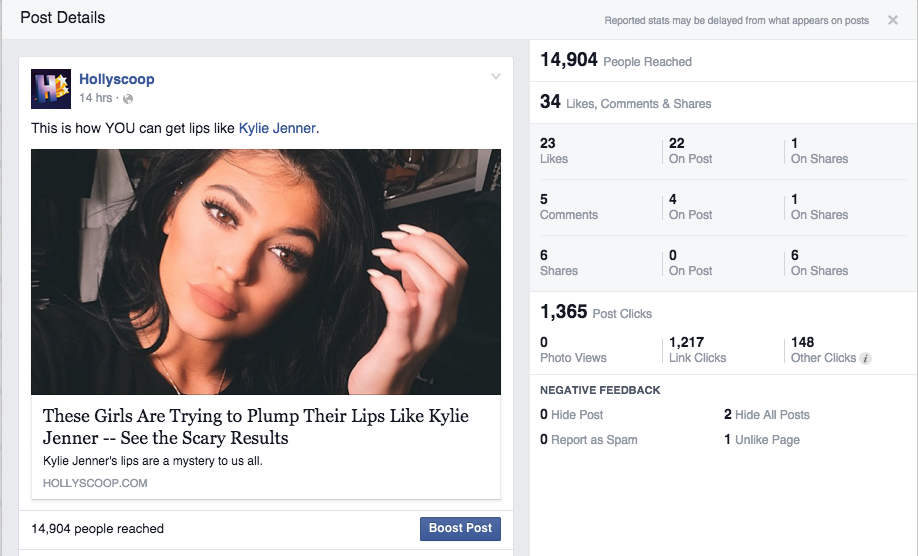The width and height of the screenshot is (918, 556).
Task: Click the 'Kylie Jenner's lips are a mystery' description
Action: pos(153,461)
